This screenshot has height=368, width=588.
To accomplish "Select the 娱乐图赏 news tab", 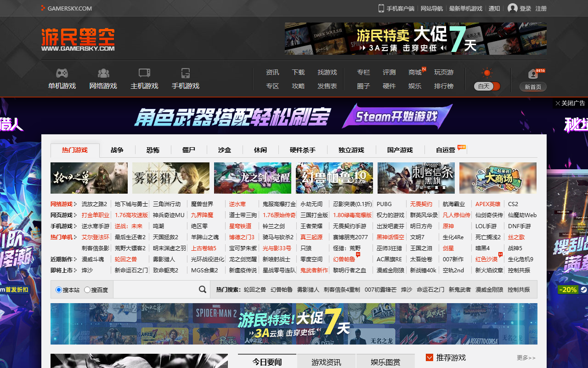I will coord(385,362).
